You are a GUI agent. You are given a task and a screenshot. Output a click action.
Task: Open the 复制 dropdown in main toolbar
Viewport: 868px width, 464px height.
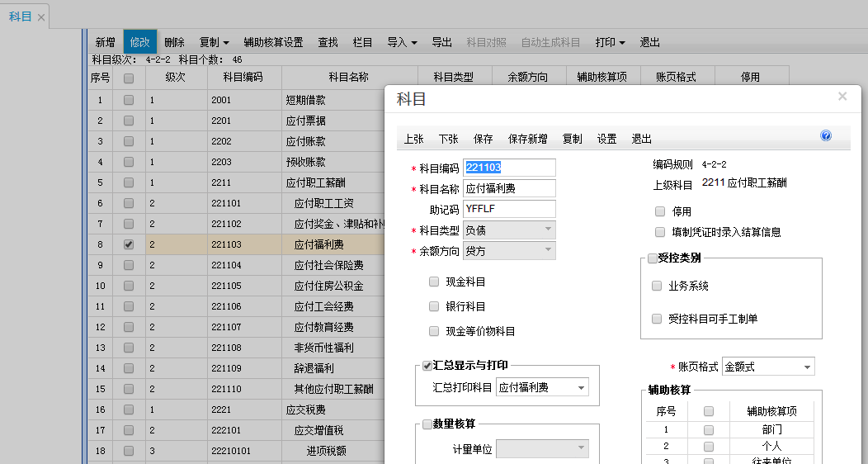(x=215, y=42)
